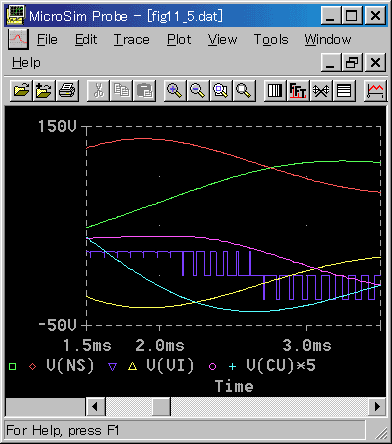Open the View menu
Image resolution: width=392 pixels, height=444 pixels.
point(222,40)
